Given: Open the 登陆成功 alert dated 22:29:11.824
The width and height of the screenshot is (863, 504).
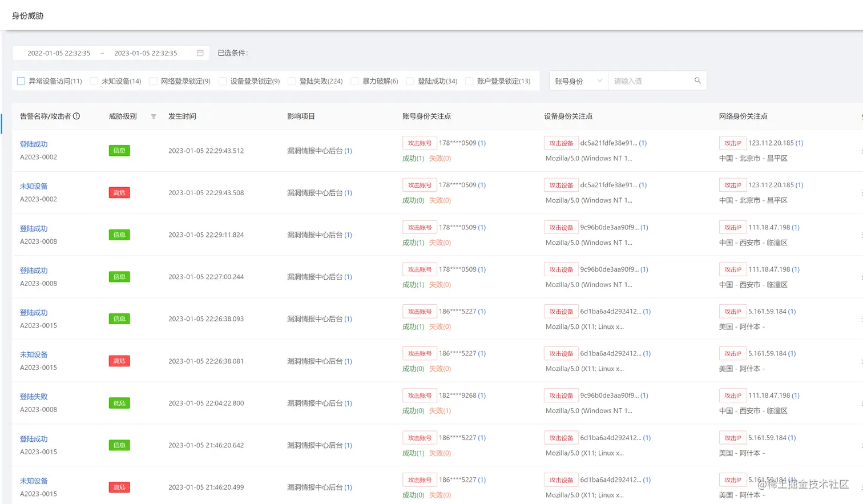Looking at the screenshot, I should pyautogui.click(x=34, y=228).
